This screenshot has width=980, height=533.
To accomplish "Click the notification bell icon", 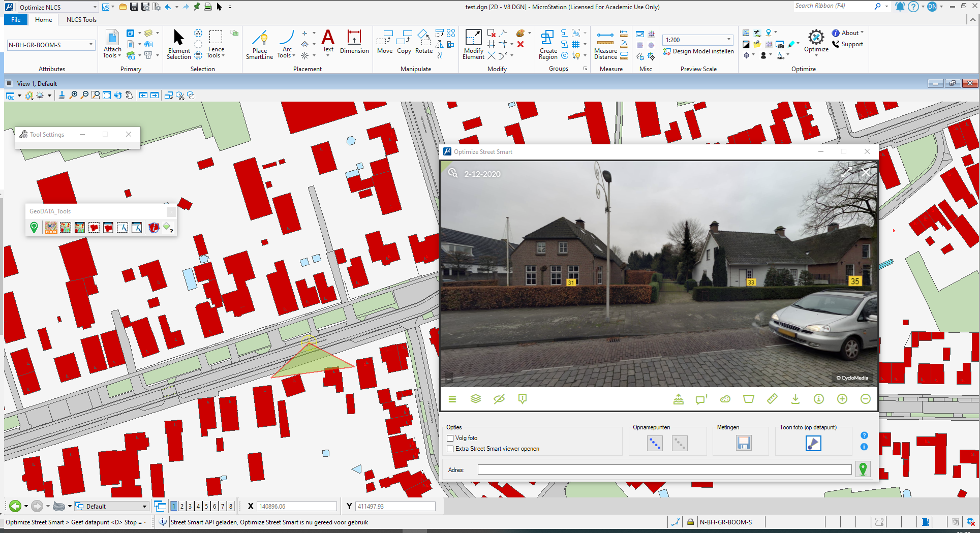I will [900, 7].
